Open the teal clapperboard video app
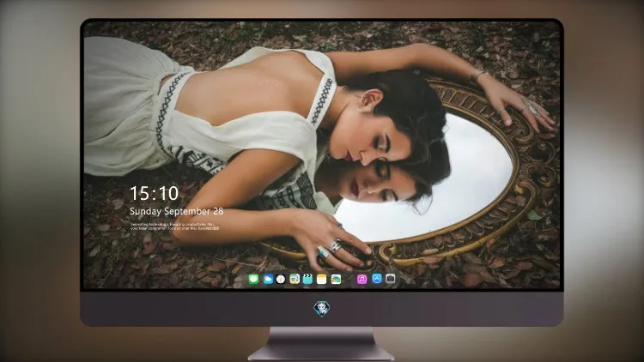 coord(307,280)
